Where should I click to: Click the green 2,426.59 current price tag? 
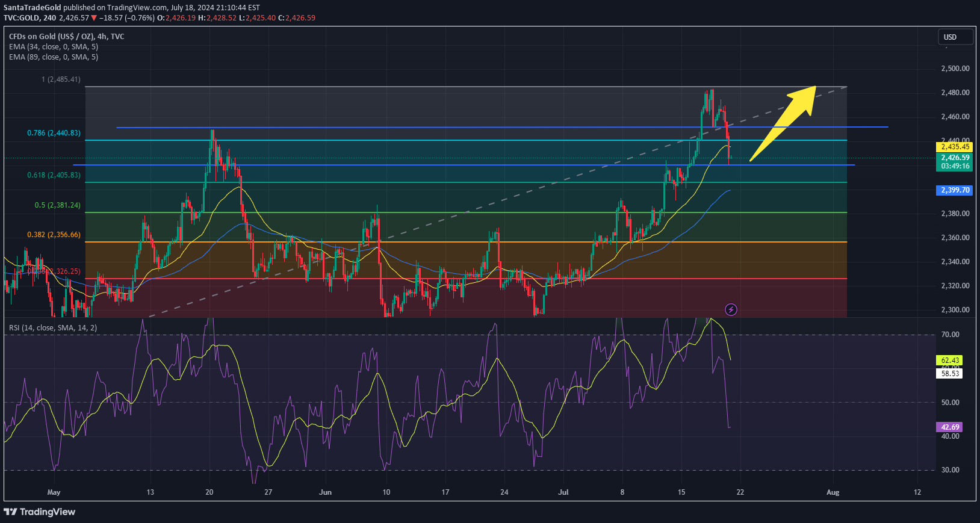(955, 158)
